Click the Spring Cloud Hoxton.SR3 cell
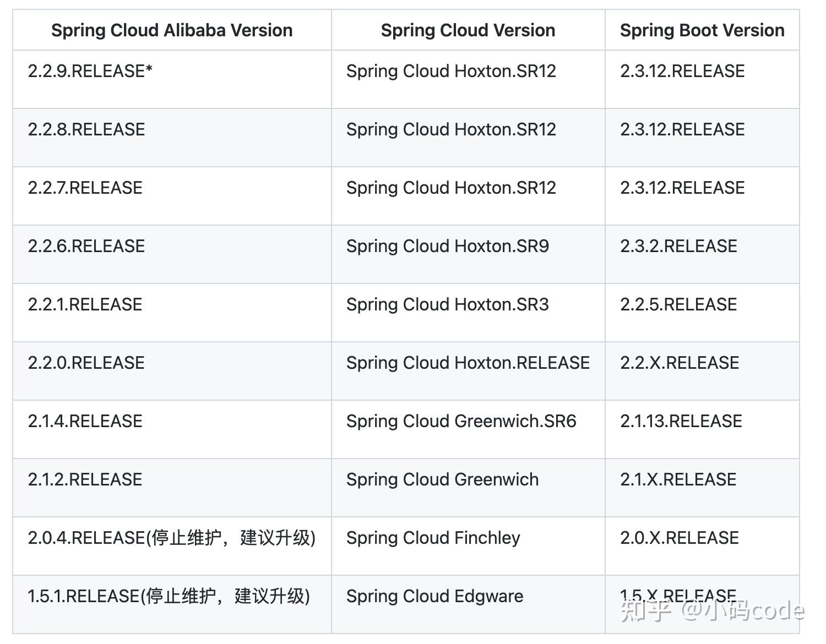 coord(447,304)
